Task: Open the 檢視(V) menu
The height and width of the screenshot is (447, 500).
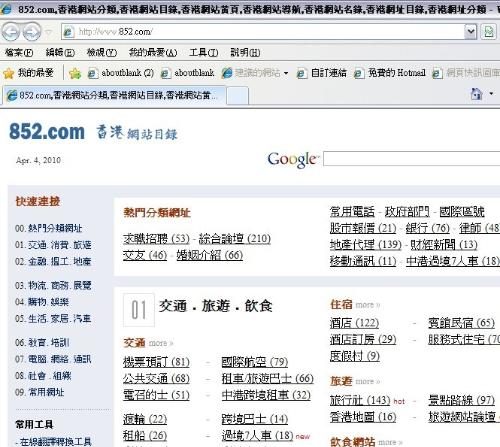Action: (x=102, y=52)
